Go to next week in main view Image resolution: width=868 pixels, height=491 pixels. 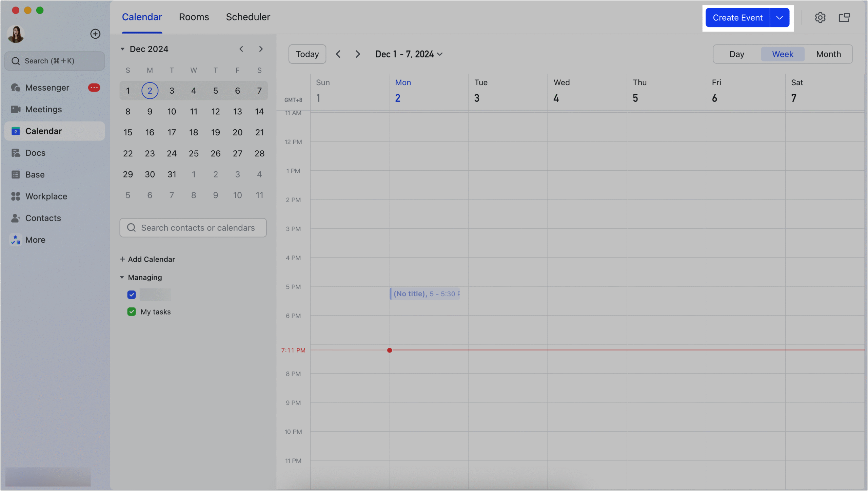357,54
